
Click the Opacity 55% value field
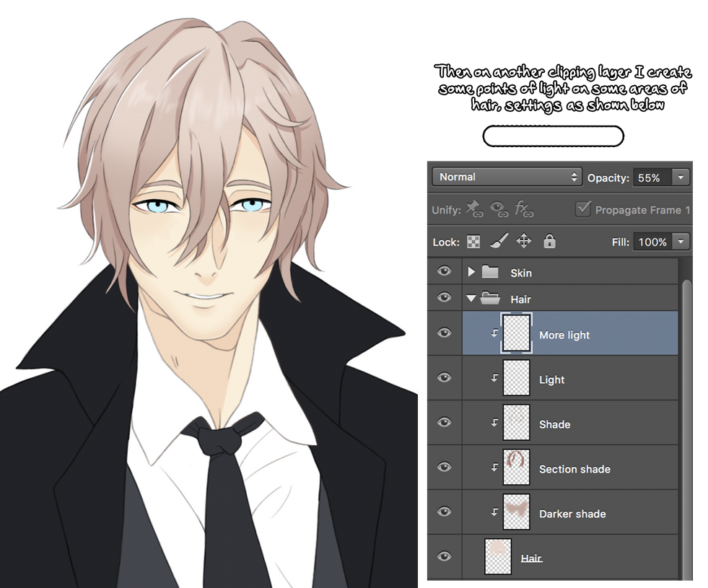pos(652,177)
